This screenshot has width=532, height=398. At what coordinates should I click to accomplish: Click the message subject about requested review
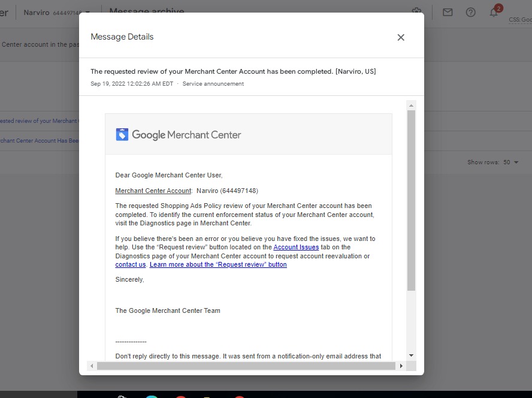(233, 72)
